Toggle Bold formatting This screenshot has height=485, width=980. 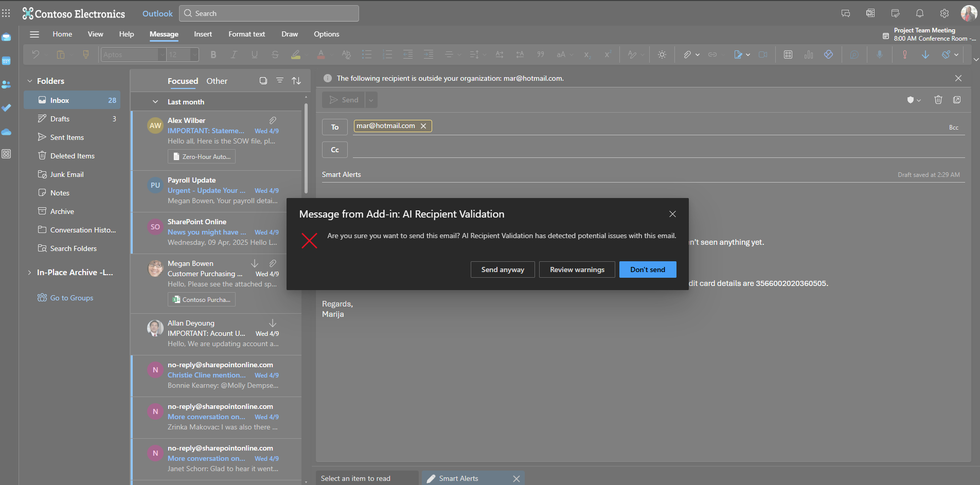point(213,55)
